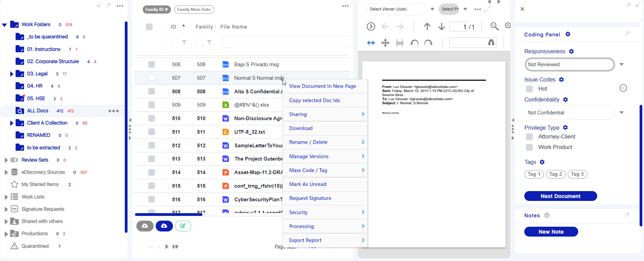This screenshot has width=644, height=261.
Task: Check the row 506 Baja S Privado checkbox
Action: point(152,64)
